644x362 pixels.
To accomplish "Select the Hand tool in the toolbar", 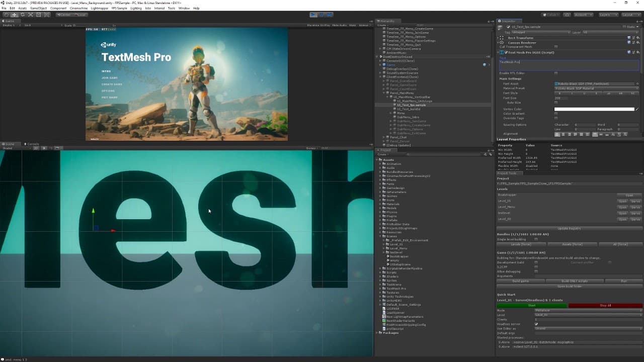I will (6, 15).
